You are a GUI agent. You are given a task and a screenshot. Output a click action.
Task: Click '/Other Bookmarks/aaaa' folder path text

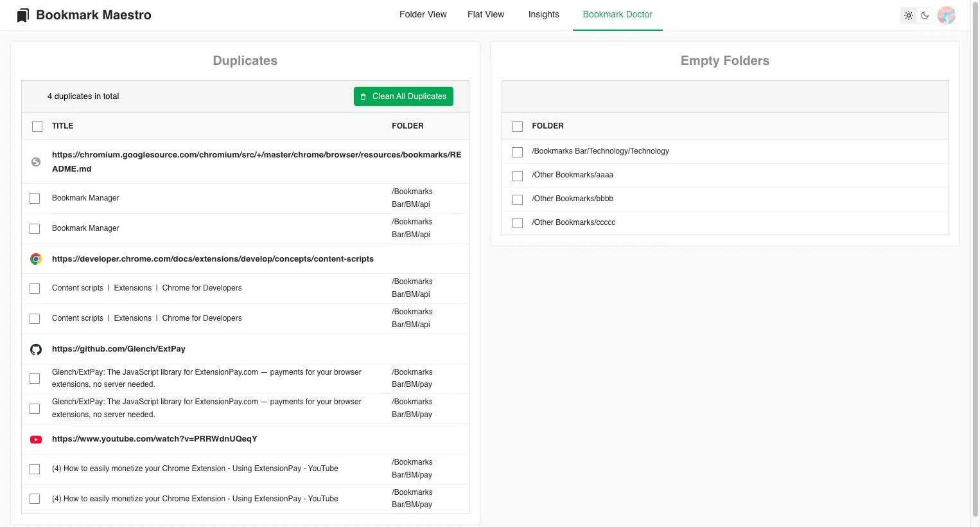click(x=573, y=175)
